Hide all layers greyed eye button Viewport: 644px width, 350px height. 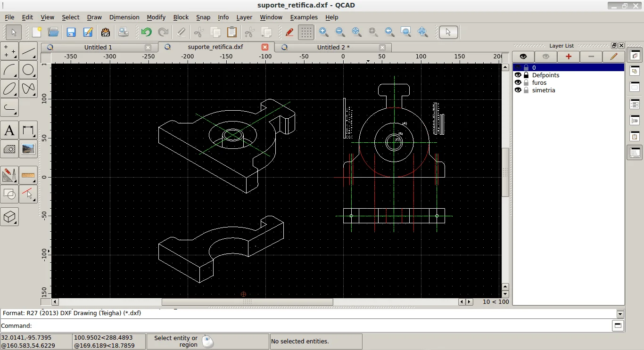[x=546, y=57]
